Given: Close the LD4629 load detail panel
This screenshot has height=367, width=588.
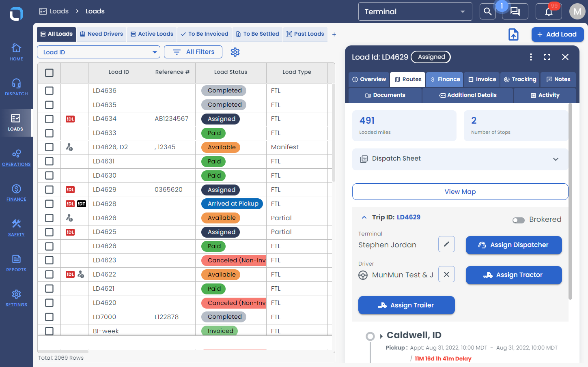Looking at the screenshot, I should click(565, 57).
